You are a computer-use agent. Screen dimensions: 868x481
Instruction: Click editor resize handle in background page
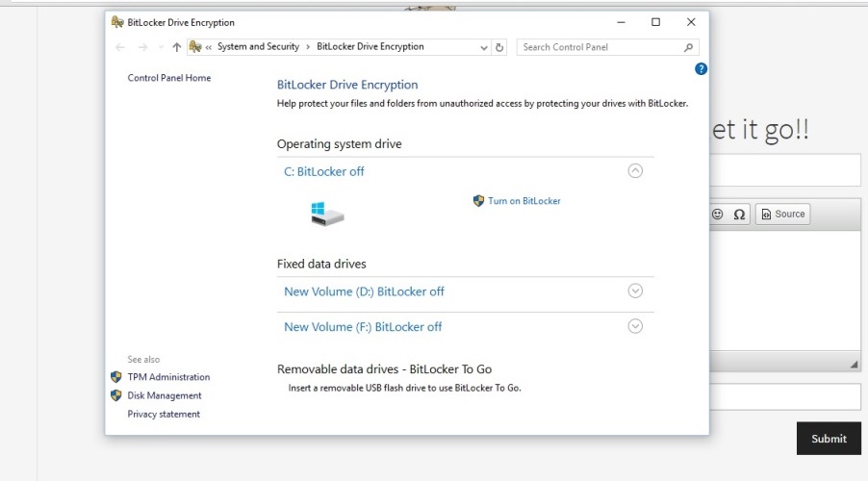coord(854,365)
